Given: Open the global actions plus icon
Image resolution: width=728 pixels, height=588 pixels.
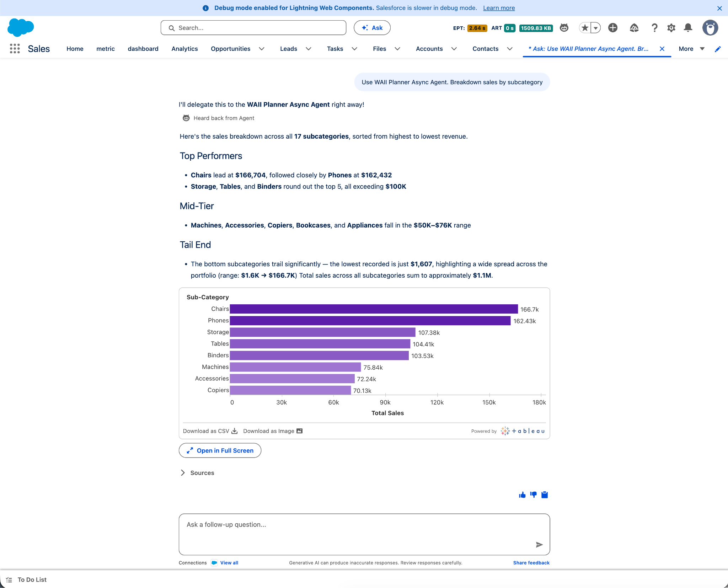Looking at the screenshot, I should tap(613, 28).
